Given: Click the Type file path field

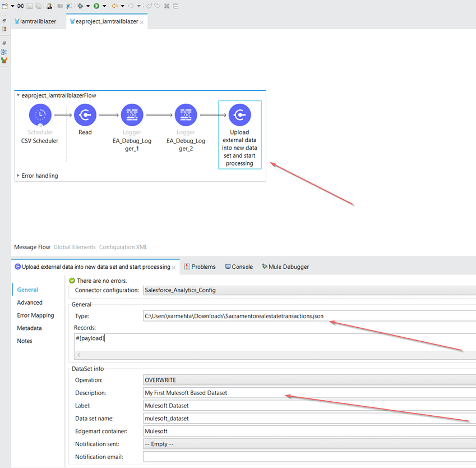Looking at the screenshot, I should [x=309, y=316].
